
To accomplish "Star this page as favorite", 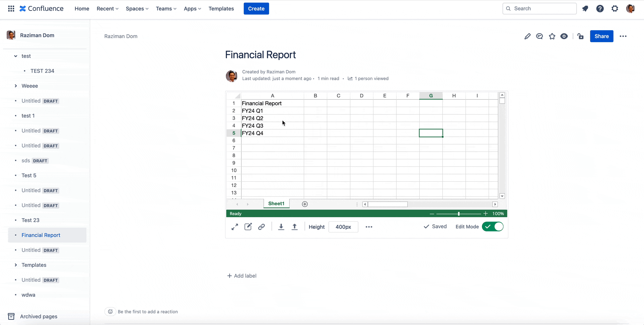I will [552, 36].
